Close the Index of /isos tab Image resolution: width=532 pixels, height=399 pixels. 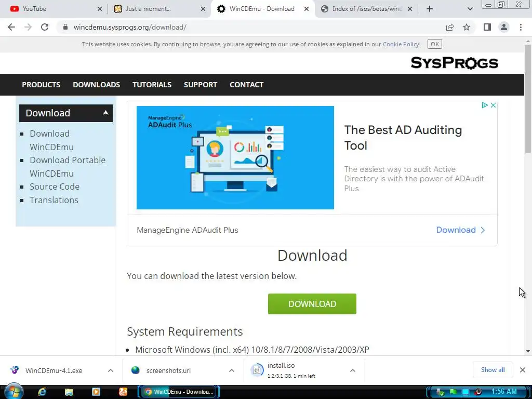[x=410, y=9]
